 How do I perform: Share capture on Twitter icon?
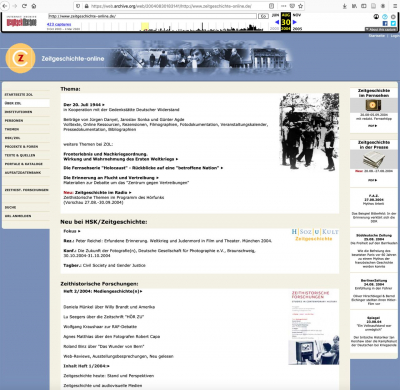point(393,23)
